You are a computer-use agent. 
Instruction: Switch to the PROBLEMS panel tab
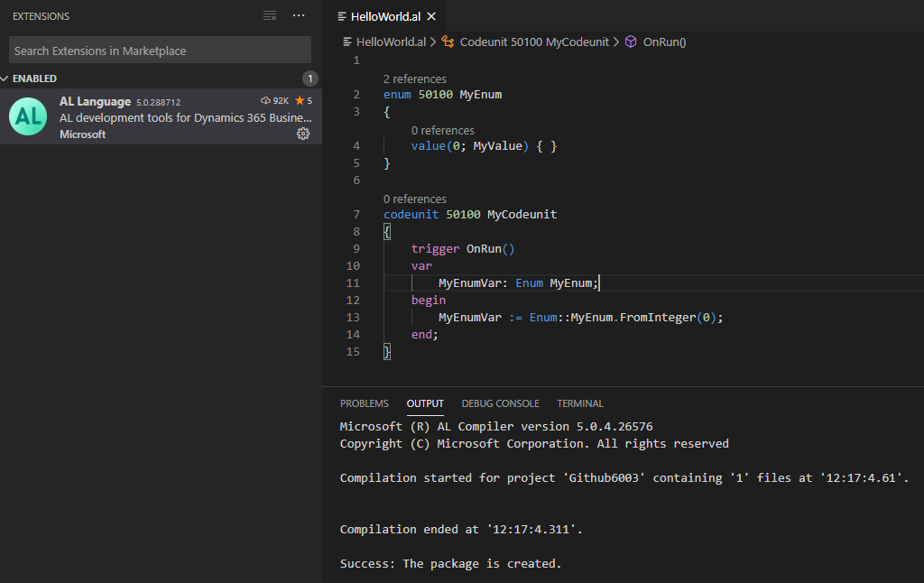pos(365,403)
